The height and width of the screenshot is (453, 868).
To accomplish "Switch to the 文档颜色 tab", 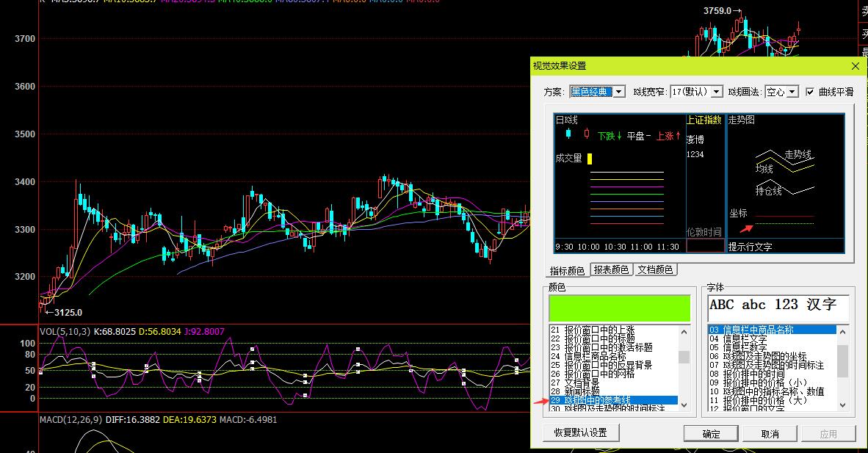I will point(655,270).
